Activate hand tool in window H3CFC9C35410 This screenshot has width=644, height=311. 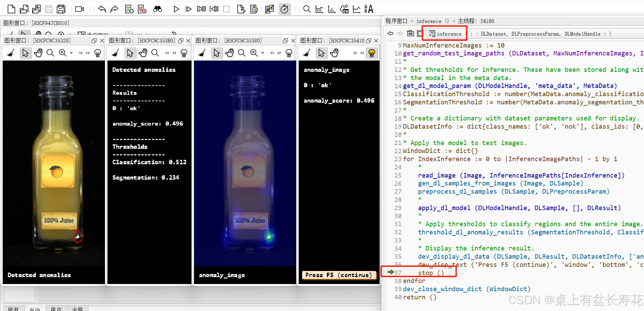[334, 53]
